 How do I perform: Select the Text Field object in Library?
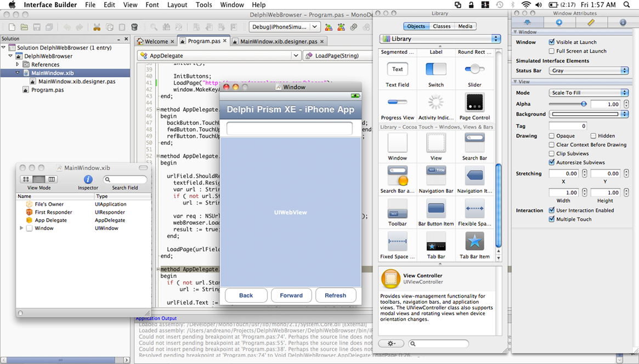point(398,70)
